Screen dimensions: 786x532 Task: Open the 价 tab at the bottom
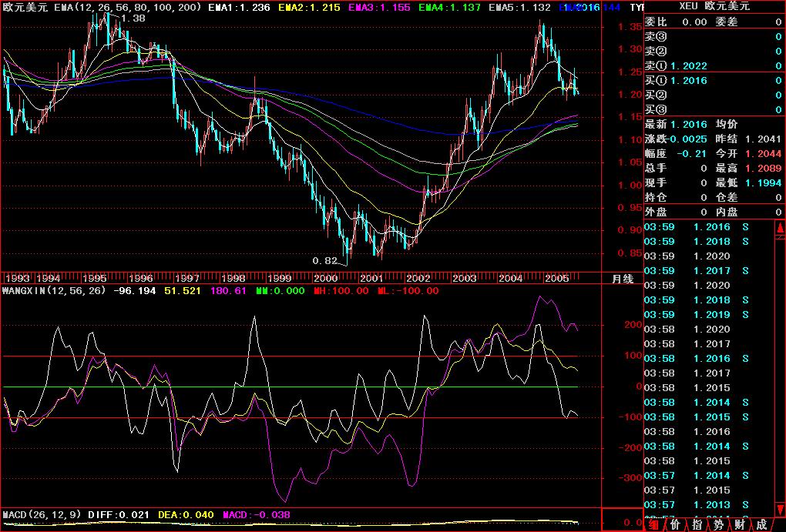pyautogui.click(x=675, y=524)
